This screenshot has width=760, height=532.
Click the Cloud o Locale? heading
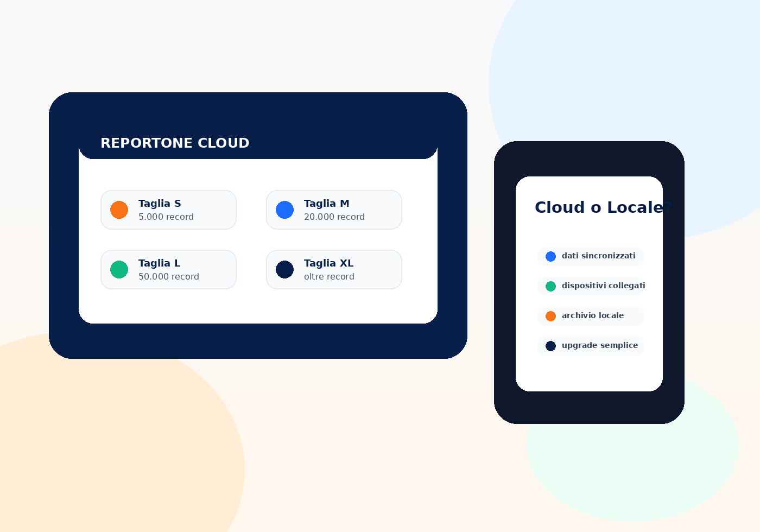pos(603,207)
